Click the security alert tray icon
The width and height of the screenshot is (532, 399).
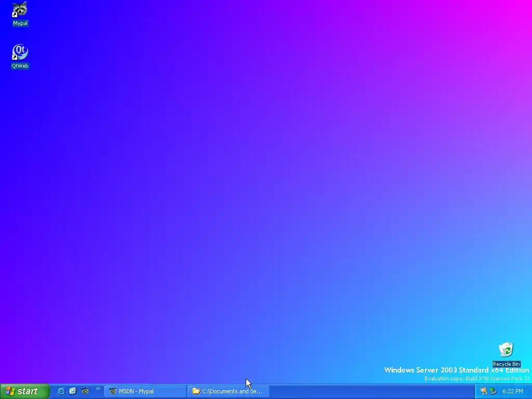484,391
